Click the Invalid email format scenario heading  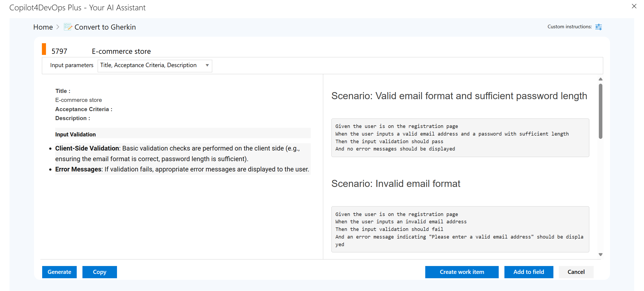click(x=396, y=184)
